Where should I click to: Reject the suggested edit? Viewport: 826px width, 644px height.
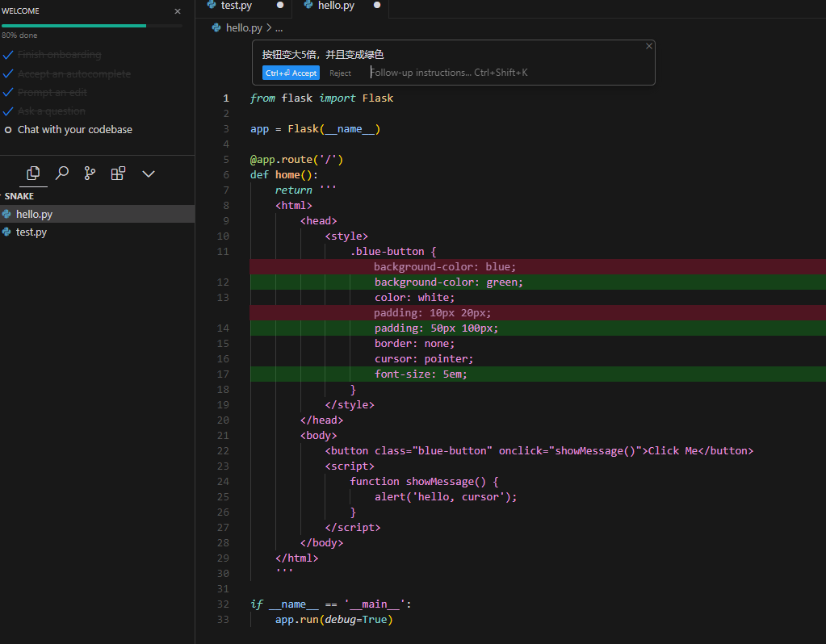pyautogui.click(x=341, y=73)
